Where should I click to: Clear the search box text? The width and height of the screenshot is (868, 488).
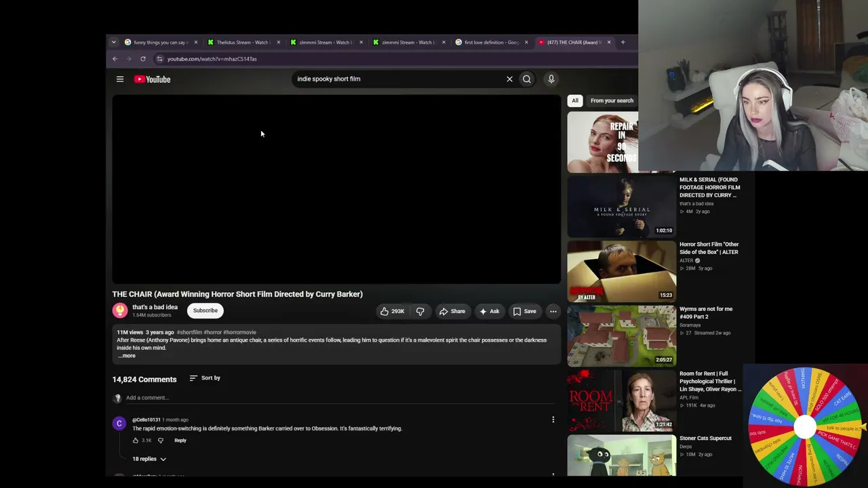click(509, 79)
